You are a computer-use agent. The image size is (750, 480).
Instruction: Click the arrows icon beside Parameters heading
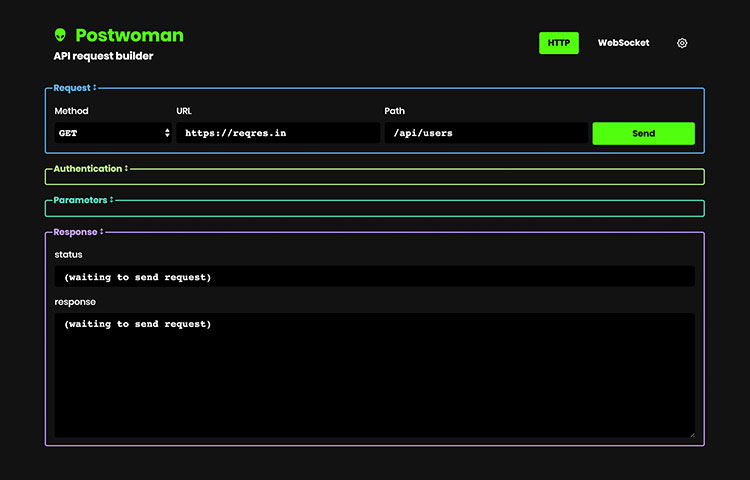111,200
